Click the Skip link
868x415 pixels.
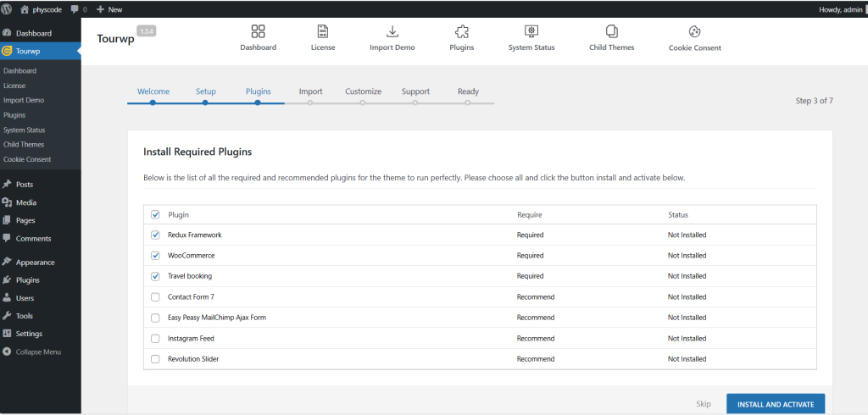click(x=704, y=404)
